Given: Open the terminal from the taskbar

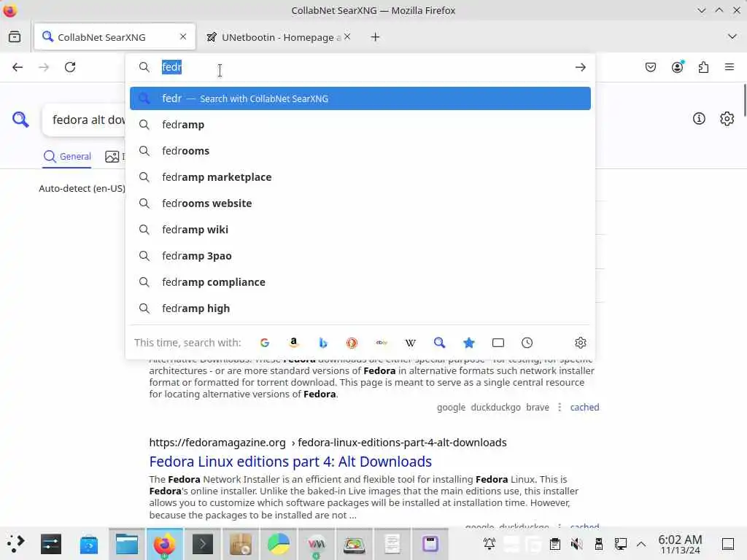Looking at the screenshot, I should (x=203, y=544).
